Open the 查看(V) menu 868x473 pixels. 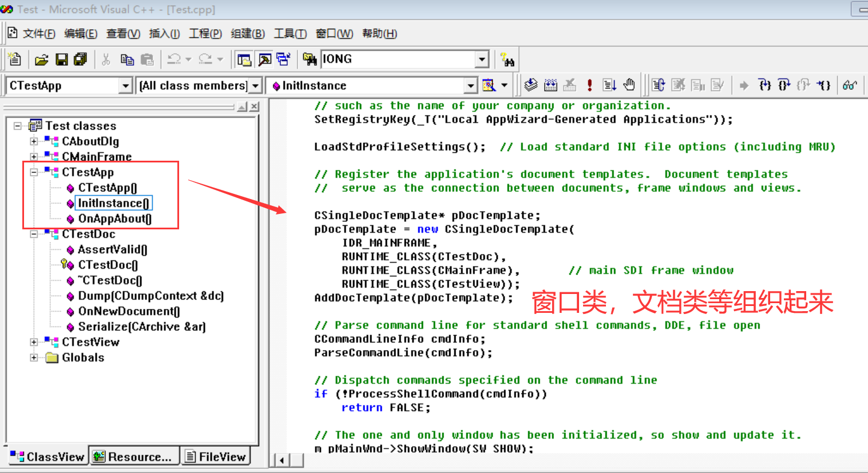pyautogui.click(x=123, y=34)
